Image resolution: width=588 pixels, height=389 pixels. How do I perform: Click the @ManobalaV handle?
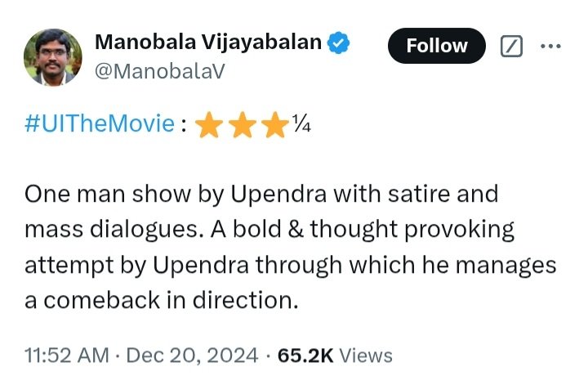pyautogui.click(x=160, y=71)
